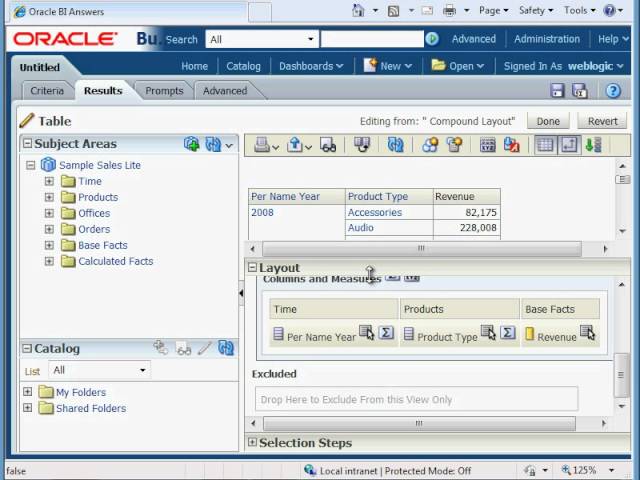The image size is (640, 480).
Task: Click the green search go button
Action: (432, 39)
